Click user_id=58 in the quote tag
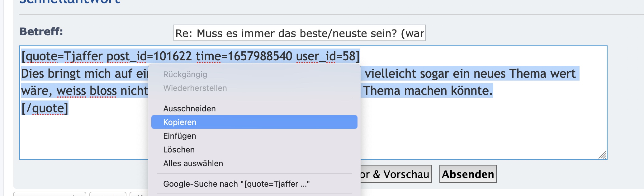Screen dimensions: 644x196 (328, 56)
